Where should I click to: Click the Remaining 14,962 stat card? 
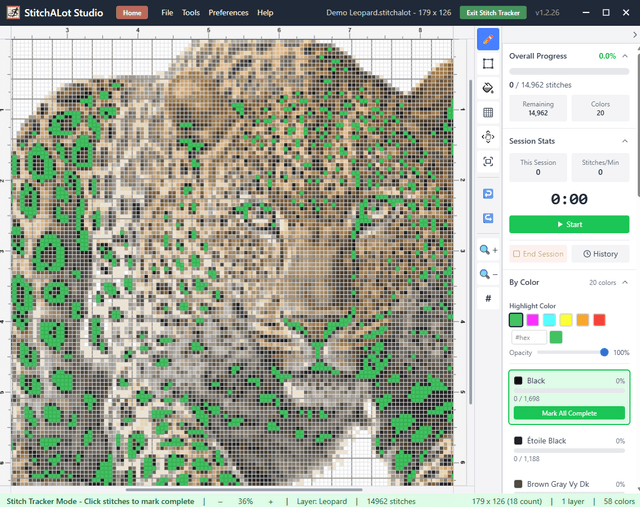538,108
